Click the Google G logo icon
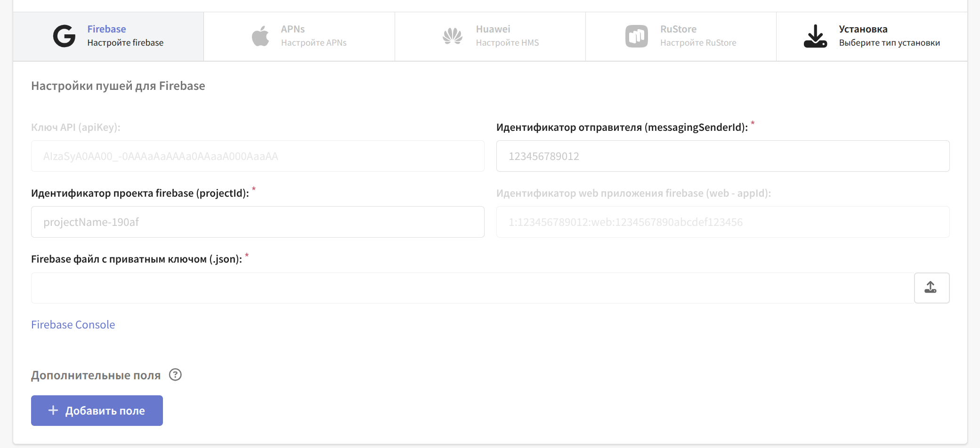 click(x=64, y=36)
